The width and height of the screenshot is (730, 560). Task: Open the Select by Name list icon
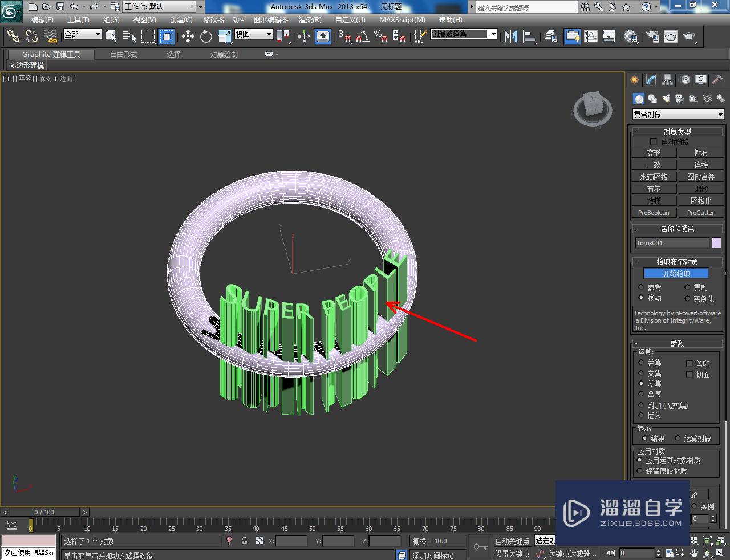[129, 36]
